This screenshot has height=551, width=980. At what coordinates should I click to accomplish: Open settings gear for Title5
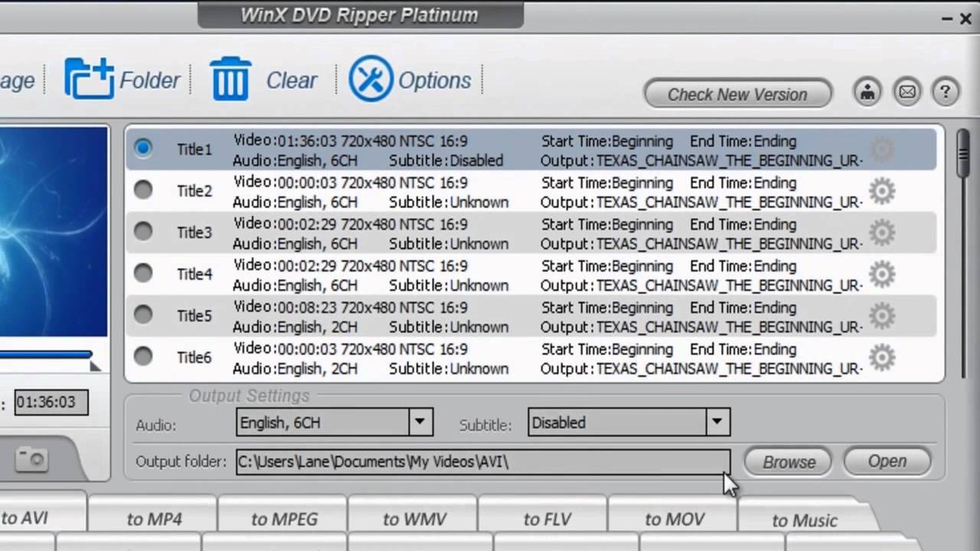coord(882,315)
